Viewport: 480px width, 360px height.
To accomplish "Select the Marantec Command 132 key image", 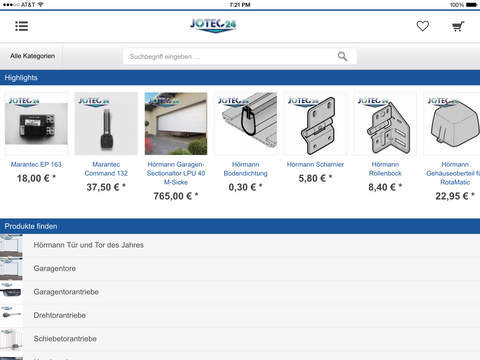I will (106, 124).
